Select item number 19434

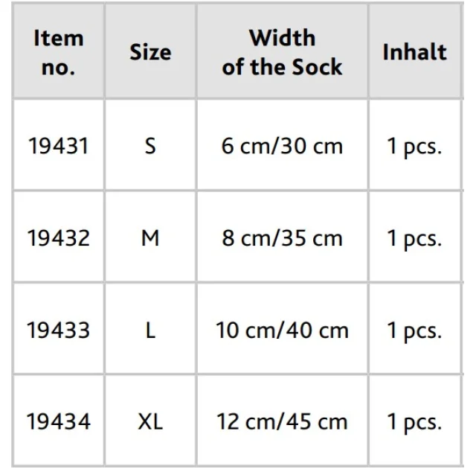pos(59,421)
